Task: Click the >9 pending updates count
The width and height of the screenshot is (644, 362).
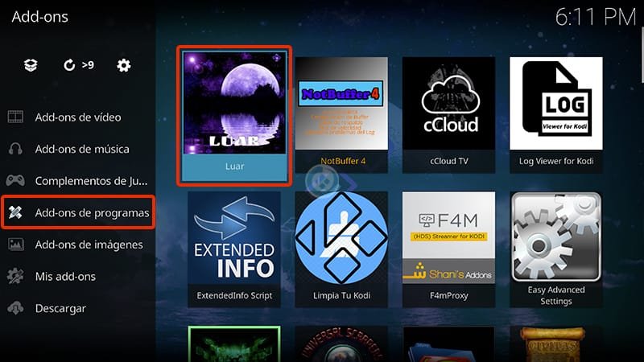Action: (x=88, y=65)
